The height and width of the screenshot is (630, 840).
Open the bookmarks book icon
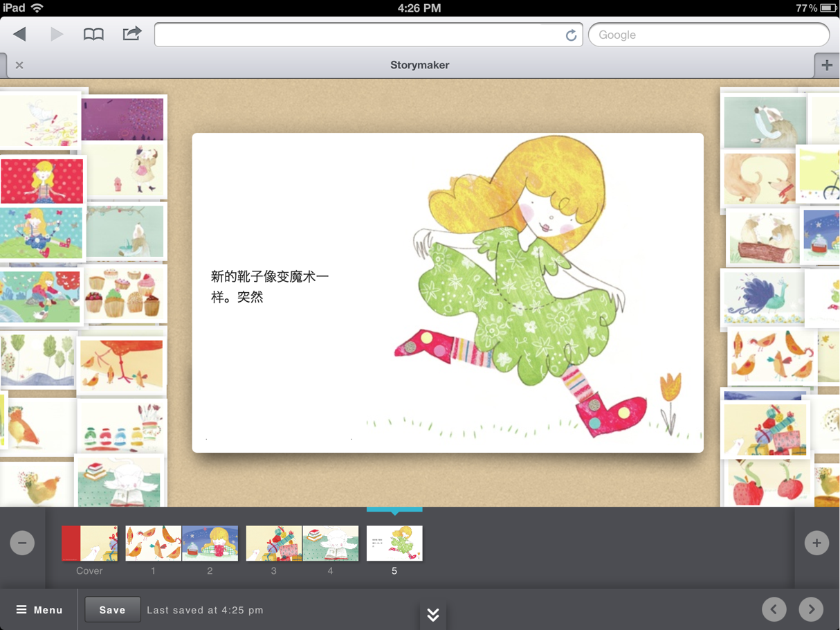pyautogui.click(x=93, y=34)
